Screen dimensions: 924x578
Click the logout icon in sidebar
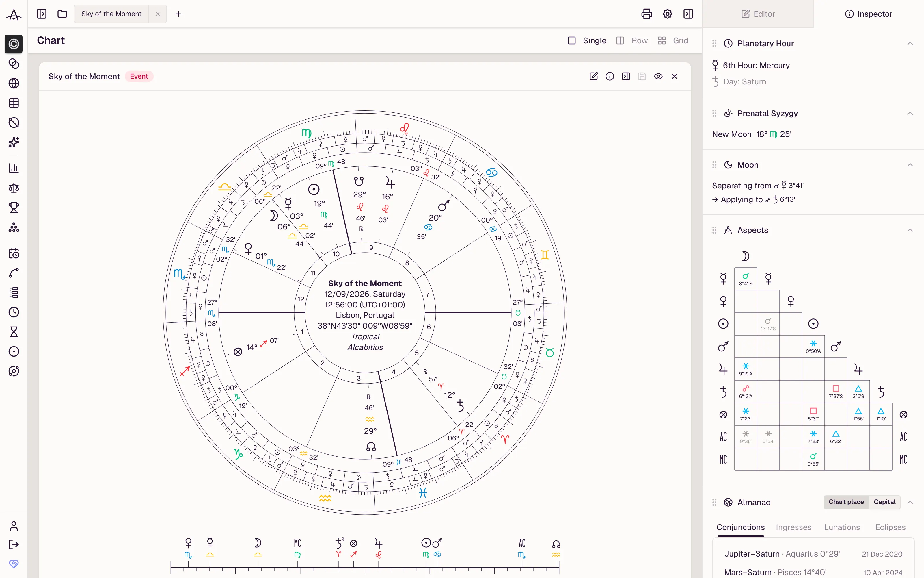[14, 544]
